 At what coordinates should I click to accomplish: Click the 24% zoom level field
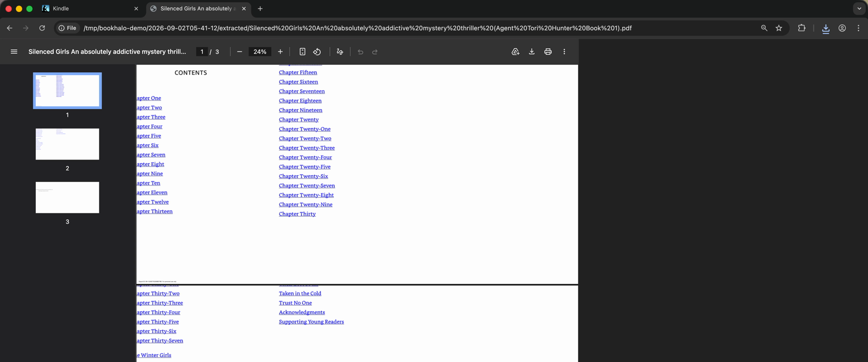(x=260, y=52)
